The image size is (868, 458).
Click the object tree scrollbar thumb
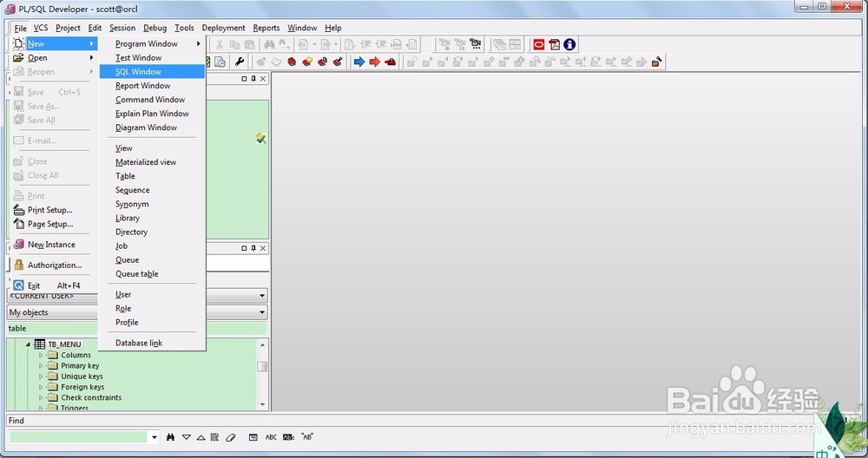[x=262, y=366]
